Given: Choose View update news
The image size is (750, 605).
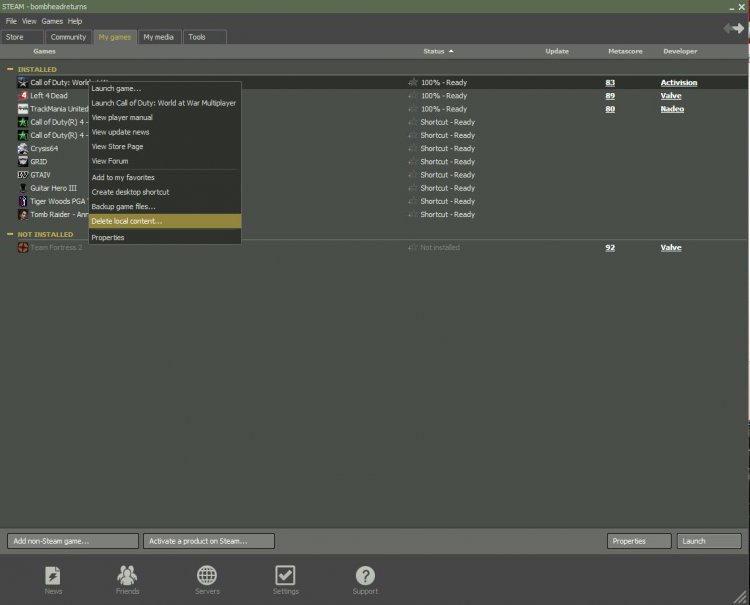Looking at the screenshot, I should (165, 132).
